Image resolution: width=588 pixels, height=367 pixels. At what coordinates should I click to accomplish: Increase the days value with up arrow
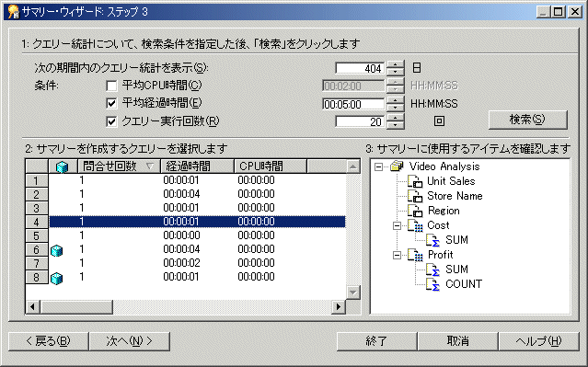click(396, 64)
